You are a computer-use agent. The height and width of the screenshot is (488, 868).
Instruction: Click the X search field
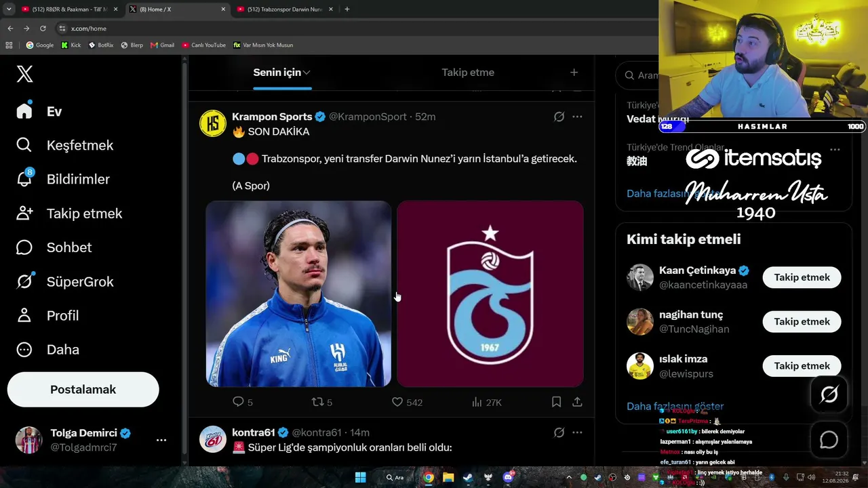(637, 75)
